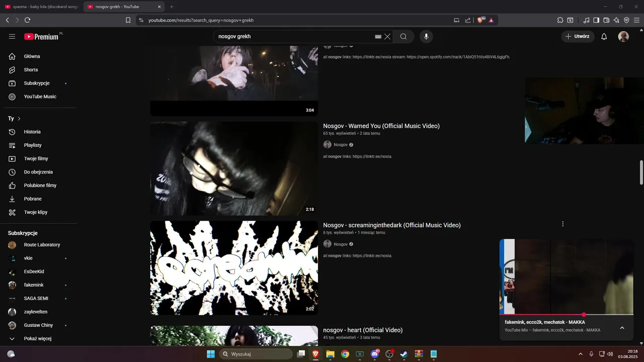
Task: Expand the Ty section chevron
Action: point(19,119)
